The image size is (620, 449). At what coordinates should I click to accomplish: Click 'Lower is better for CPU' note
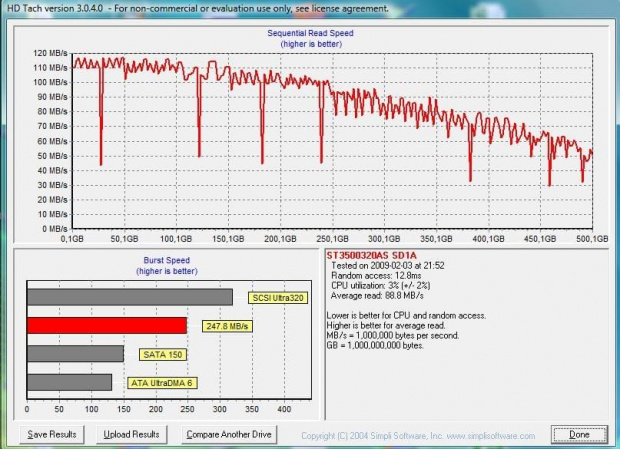(x=406, y=316)
